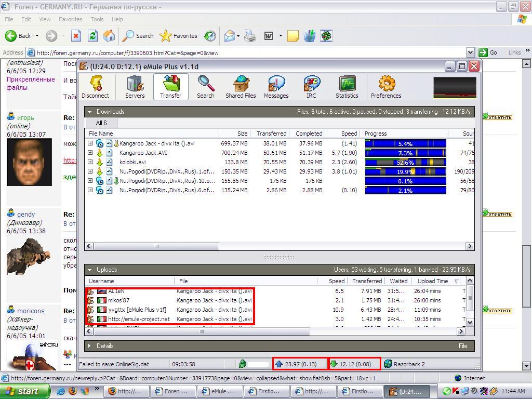Expand the kolobki.avi download row
Screen dimensions: 532x399
tap(90, 162)
